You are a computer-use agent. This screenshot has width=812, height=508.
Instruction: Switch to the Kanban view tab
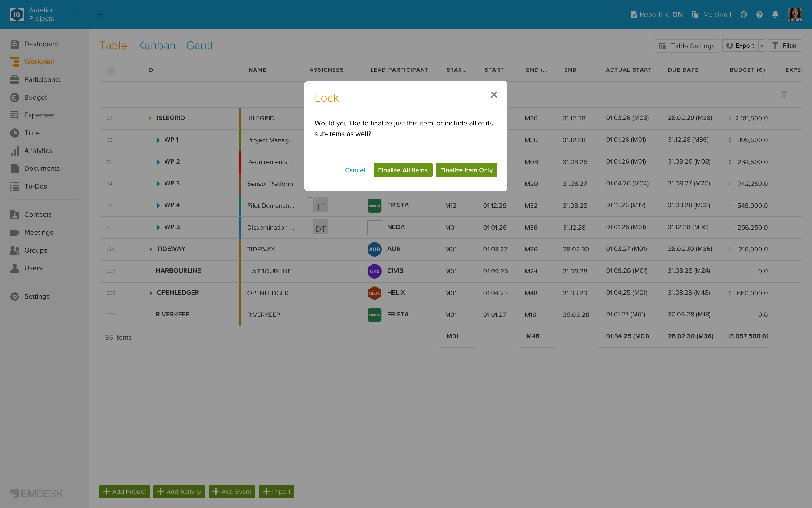coord(156,45)
